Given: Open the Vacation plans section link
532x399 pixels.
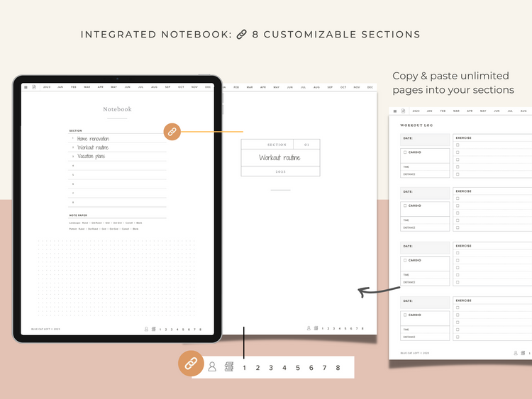Looking at the screenshot, I should point(91,156).
